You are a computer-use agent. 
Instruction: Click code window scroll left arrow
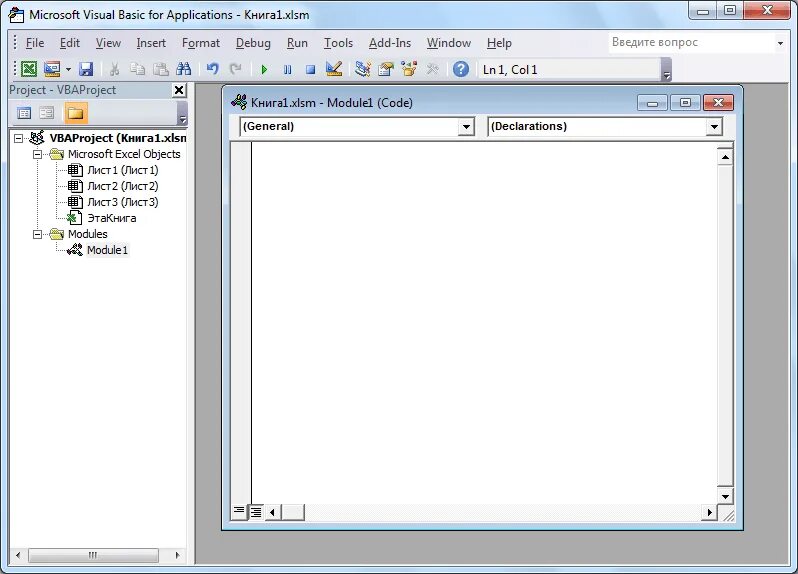click(272, 512)
